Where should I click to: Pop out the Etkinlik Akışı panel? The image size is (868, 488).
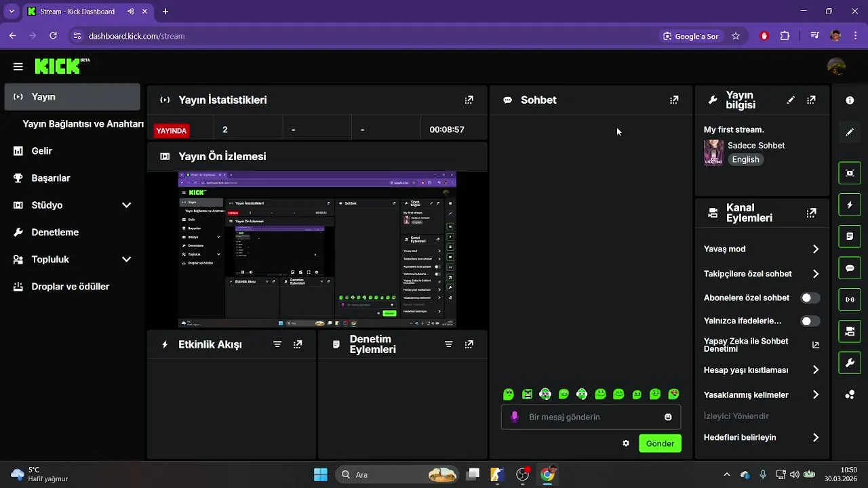(x=298, y=344)
